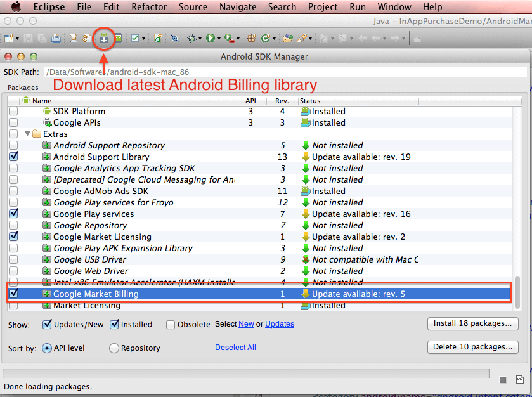Click the Save toolbar icon
The image size is (532, 397).
(x=28, y=38)
